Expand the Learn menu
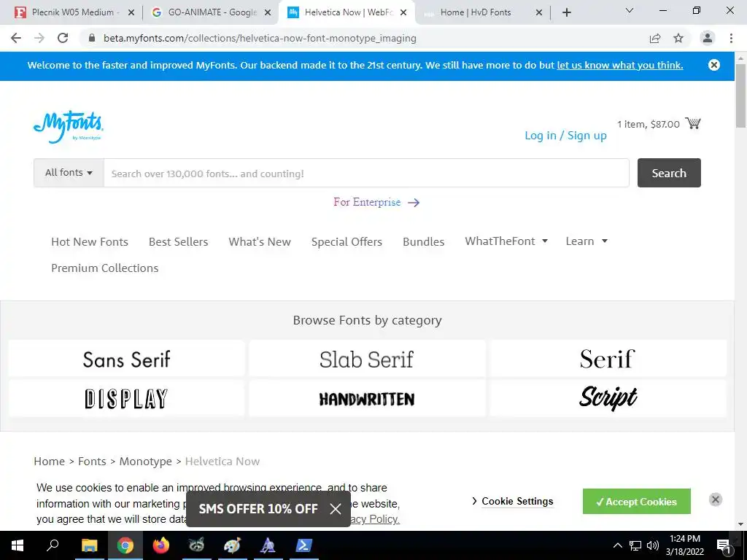This screenshot has width=747, height=560. click(x=587, y=241)
